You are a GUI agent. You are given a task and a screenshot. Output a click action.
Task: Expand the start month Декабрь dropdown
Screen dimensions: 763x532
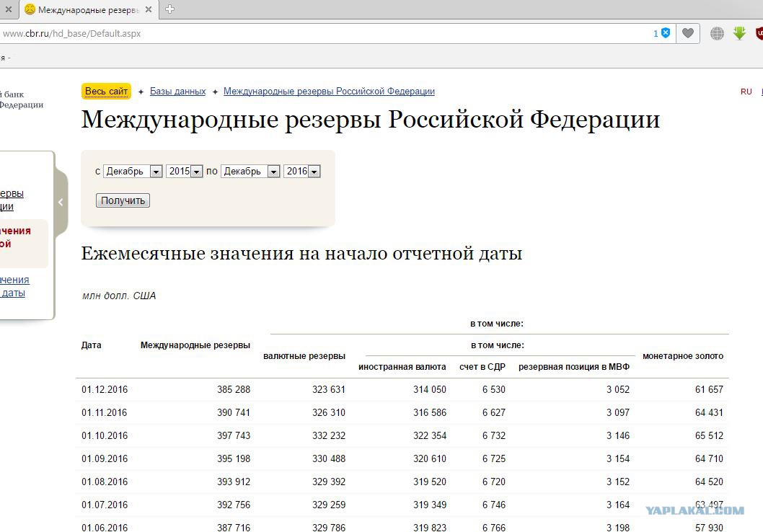(133, 171)
